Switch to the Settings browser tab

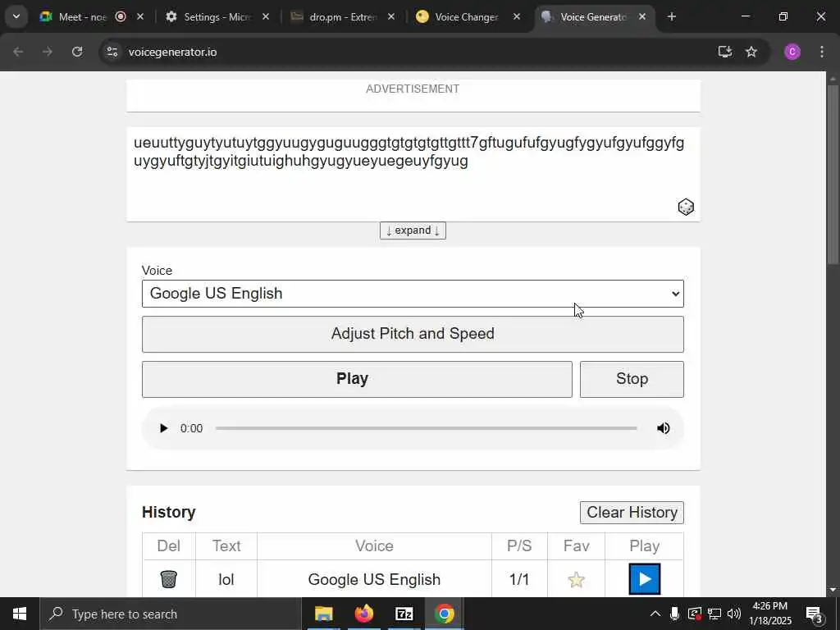click(217, 17)
